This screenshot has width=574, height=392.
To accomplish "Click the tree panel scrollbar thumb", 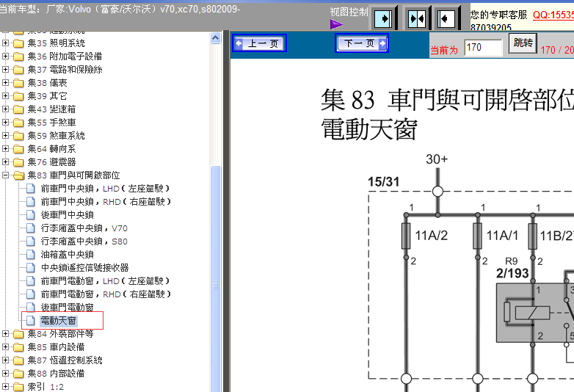I will 216,278.
